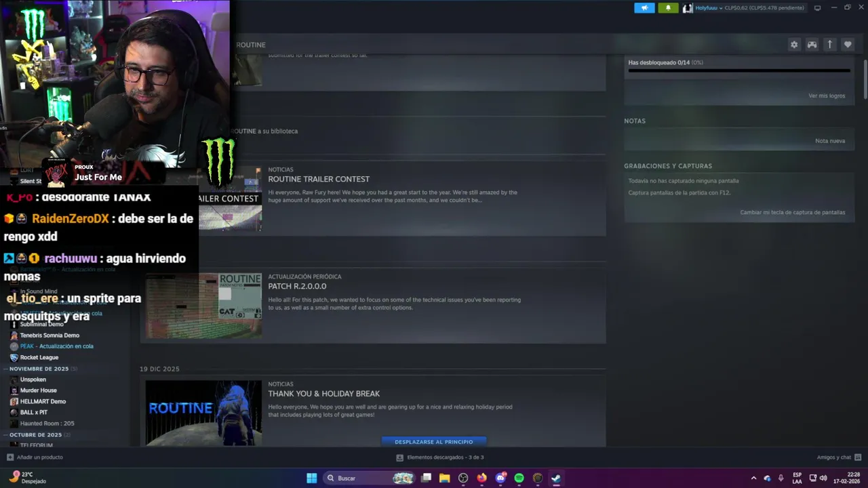Select Unspoken in library list

coord(33,380)
